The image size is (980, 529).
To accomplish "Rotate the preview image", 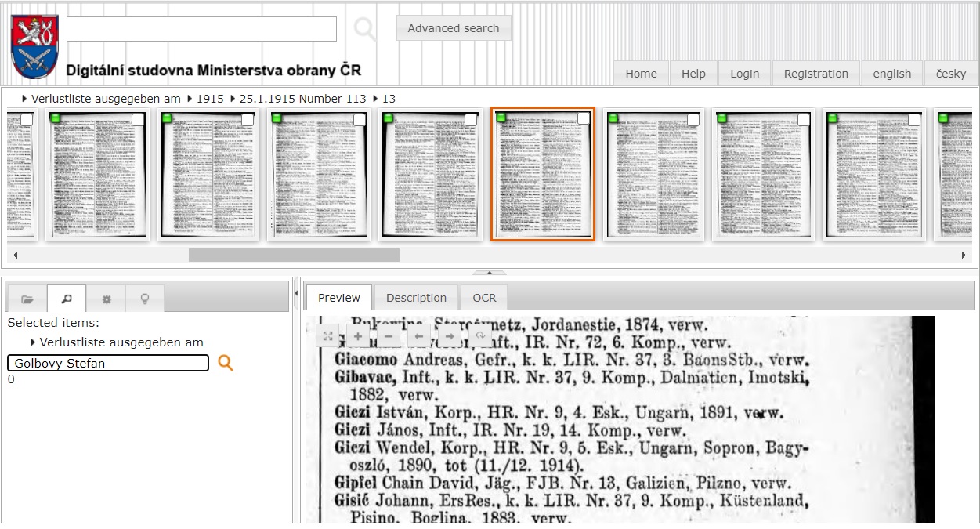I will pos(480,336).
